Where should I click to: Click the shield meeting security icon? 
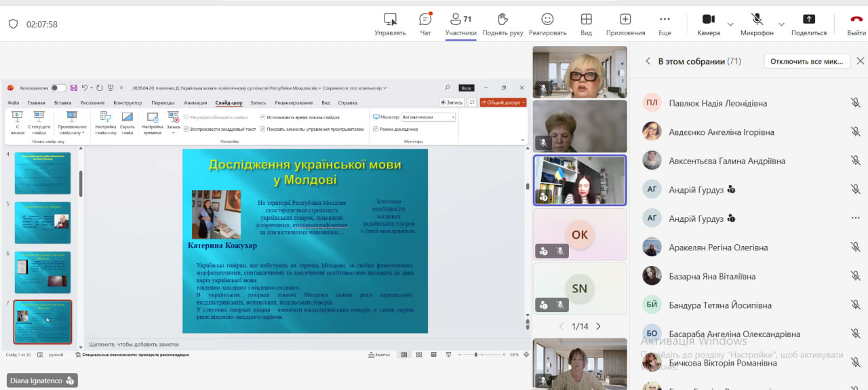[13, 24]
